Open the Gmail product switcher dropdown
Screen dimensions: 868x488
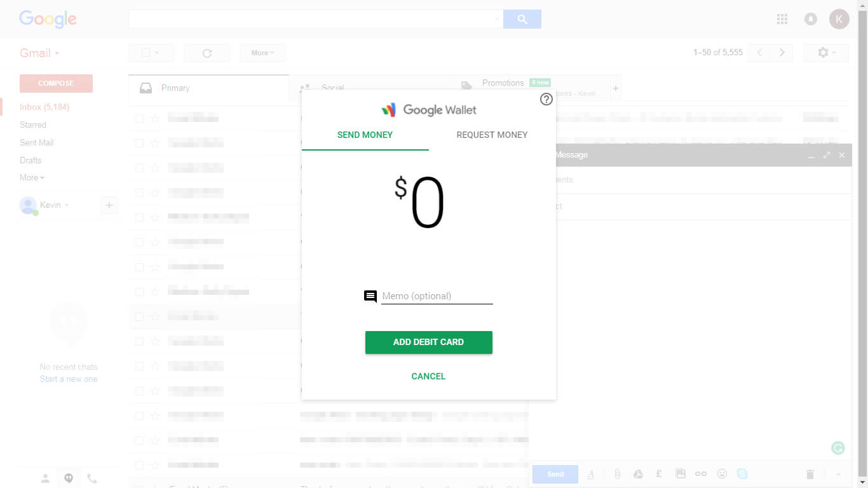[39, 53]
